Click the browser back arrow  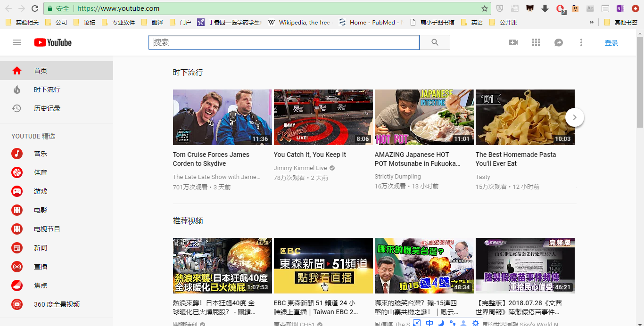(8, 8)
